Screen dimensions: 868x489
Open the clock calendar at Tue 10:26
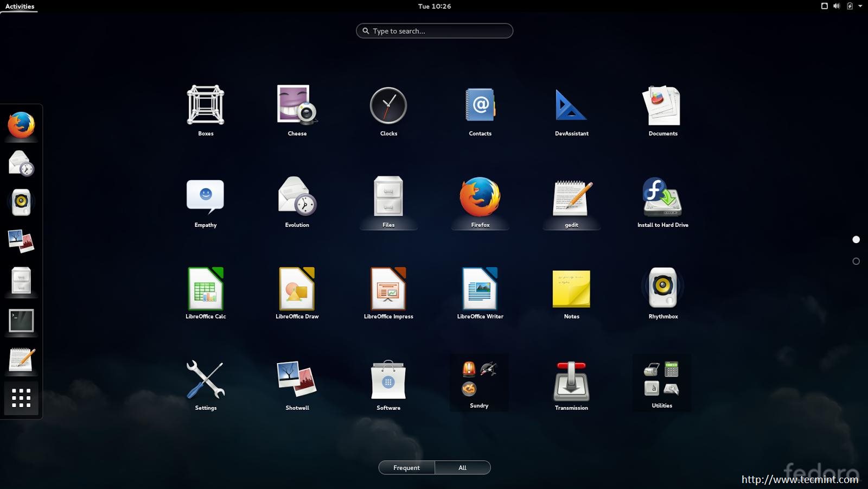[x=434, y=6]
